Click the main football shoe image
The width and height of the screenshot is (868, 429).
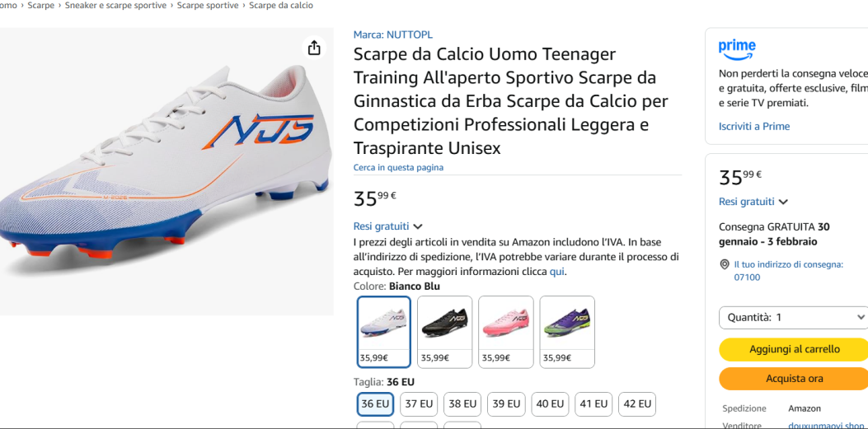[165, 173]
